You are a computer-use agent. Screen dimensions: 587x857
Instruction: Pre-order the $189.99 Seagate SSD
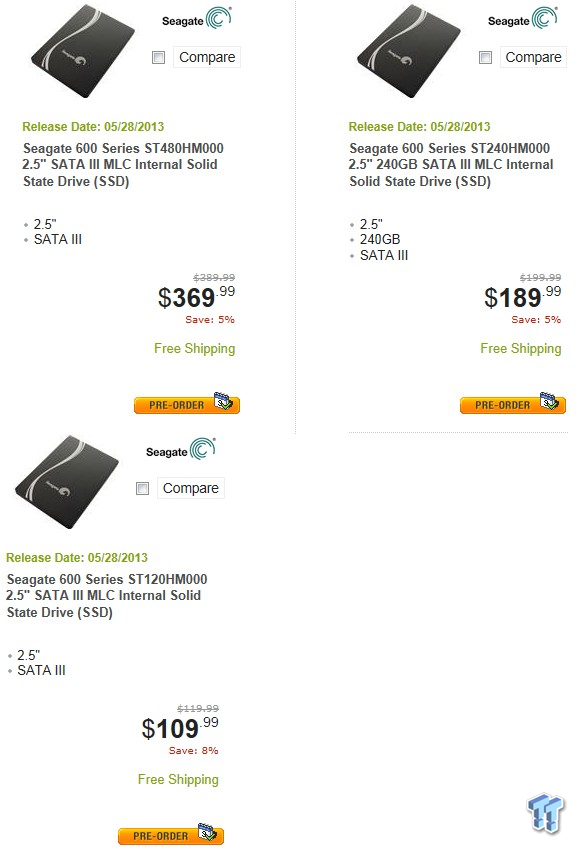[x=513, y=403]
